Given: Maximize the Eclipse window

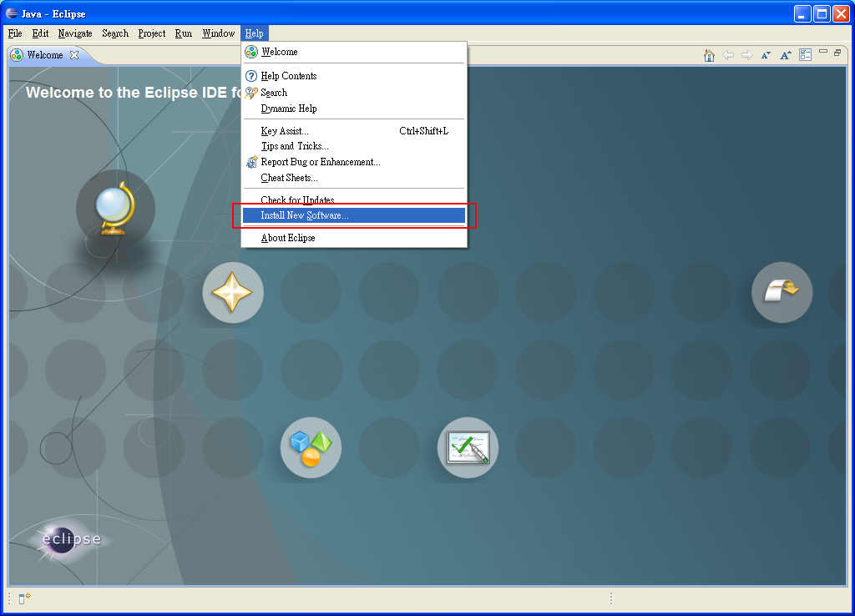Looking at the screenshot, I should [822, 13].
